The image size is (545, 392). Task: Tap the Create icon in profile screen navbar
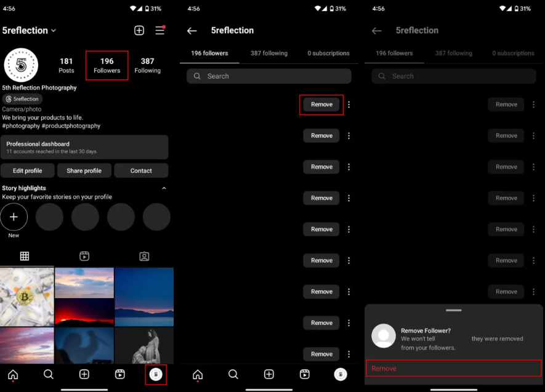point(84,374)
